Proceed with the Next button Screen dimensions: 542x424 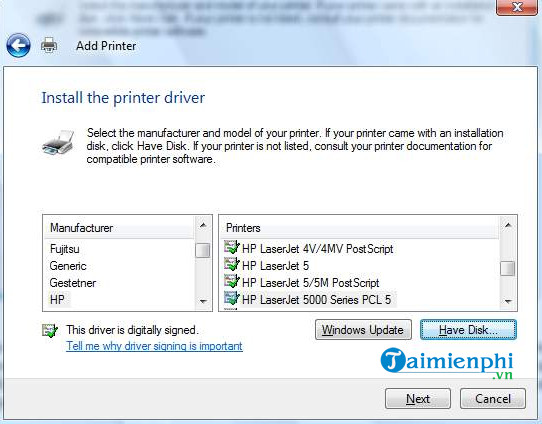tap(418, 399)
